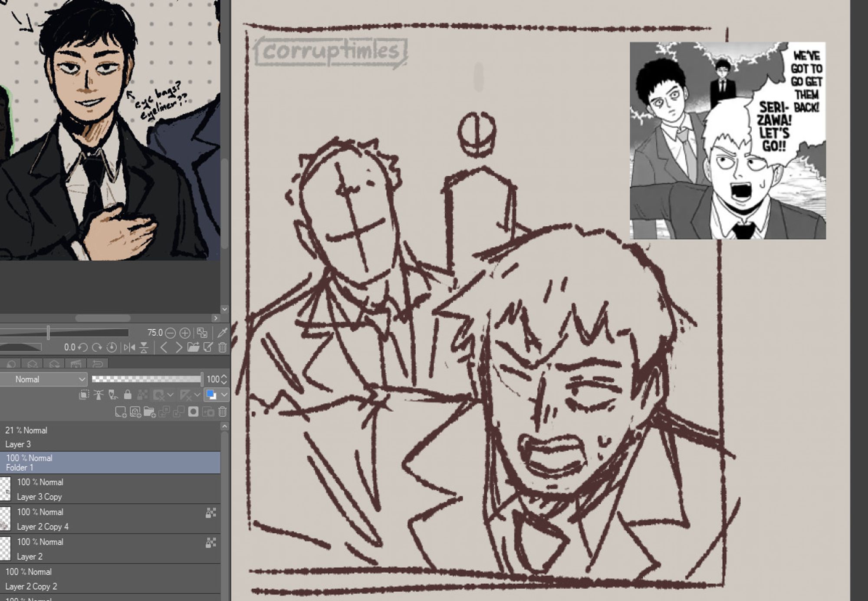
Task: Click lock icon on Layer 2 row
Action: [211, 543]
